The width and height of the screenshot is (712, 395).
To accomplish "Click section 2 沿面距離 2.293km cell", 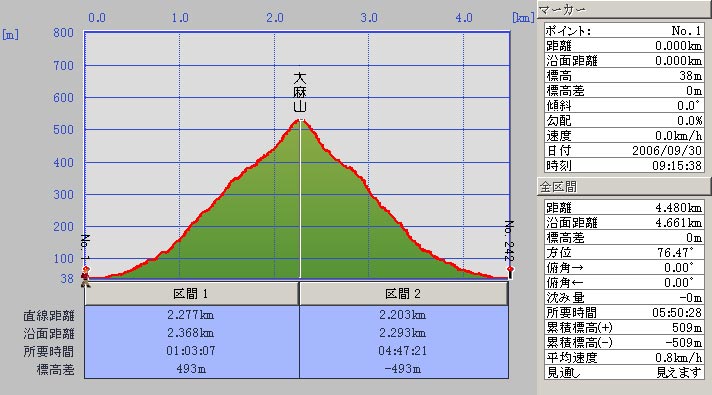I will pyautogui.click(x=403, y=333).
